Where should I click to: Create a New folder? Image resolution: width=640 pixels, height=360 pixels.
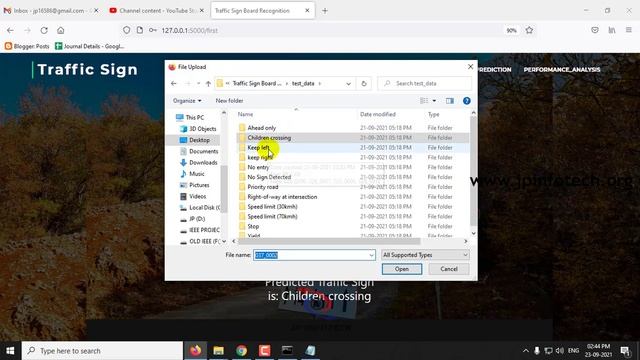229,101
